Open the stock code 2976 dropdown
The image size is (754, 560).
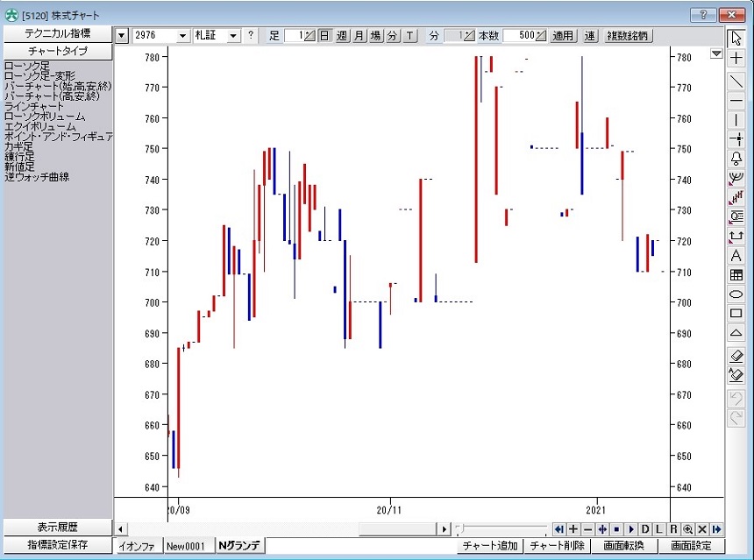point(182,36)
